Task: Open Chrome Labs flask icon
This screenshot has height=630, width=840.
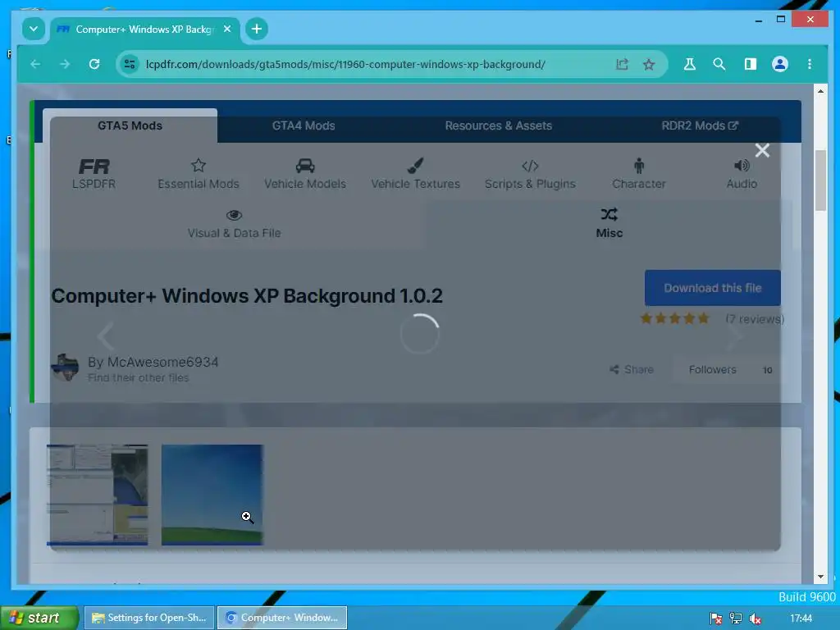Action: 689,64
